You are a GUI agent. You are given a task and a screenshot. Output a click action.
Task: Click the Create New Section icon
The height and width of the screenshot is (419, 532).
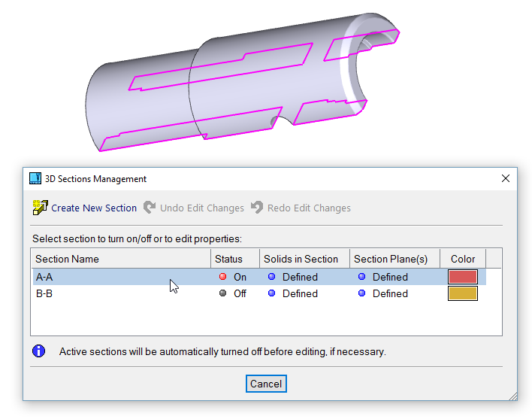(40, 208)
